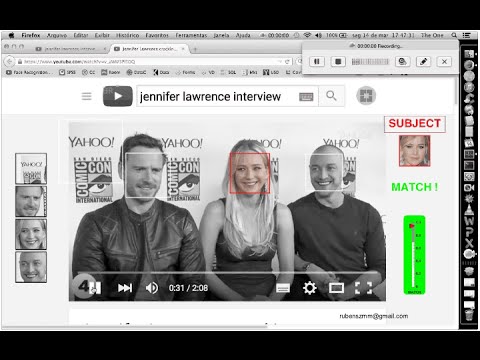Image resolution: width=480 pixels, height=360 pixels.
Task: Go back with the browser back arrow
Action: (x=10, y=61)
